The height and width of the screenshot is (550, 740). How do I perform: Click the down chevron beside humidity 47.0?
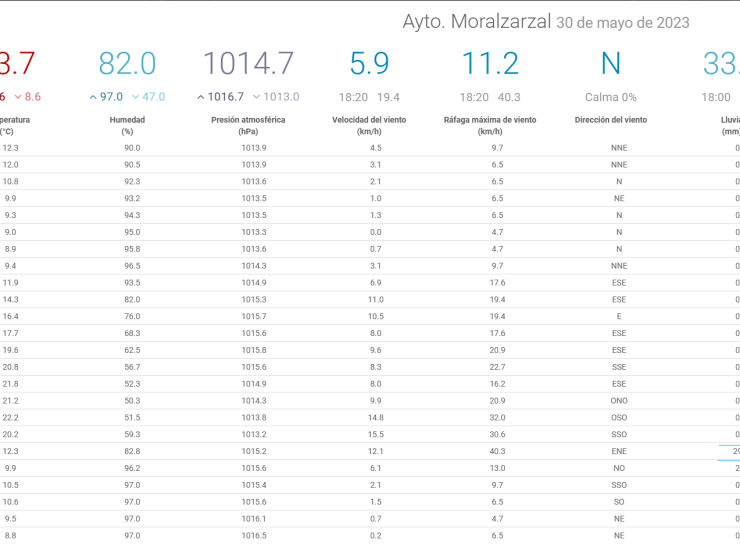tap(135, 97)
